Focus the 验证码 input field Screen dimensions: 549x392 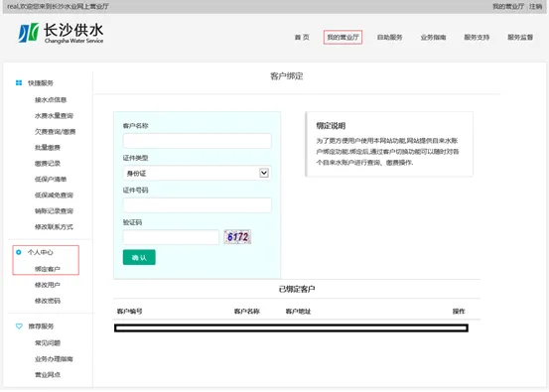coord(171,237)
